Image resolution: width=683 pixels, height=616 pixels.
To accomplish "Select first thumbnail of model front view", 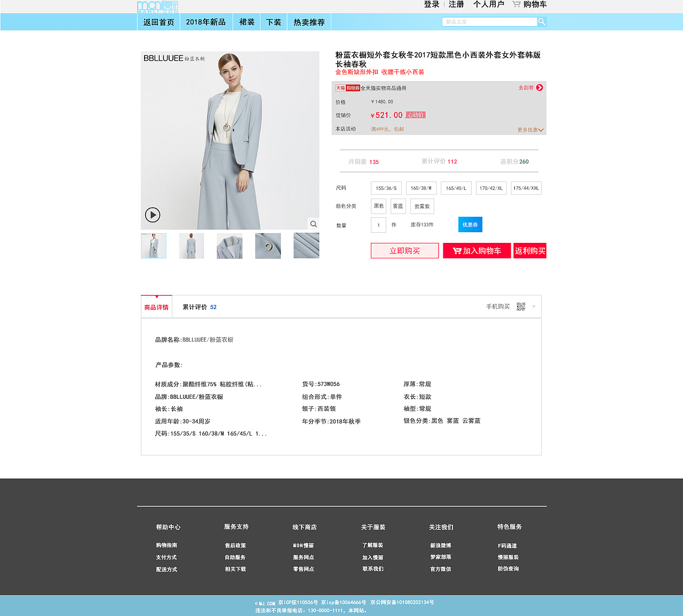I will click(x=154, y=246).
